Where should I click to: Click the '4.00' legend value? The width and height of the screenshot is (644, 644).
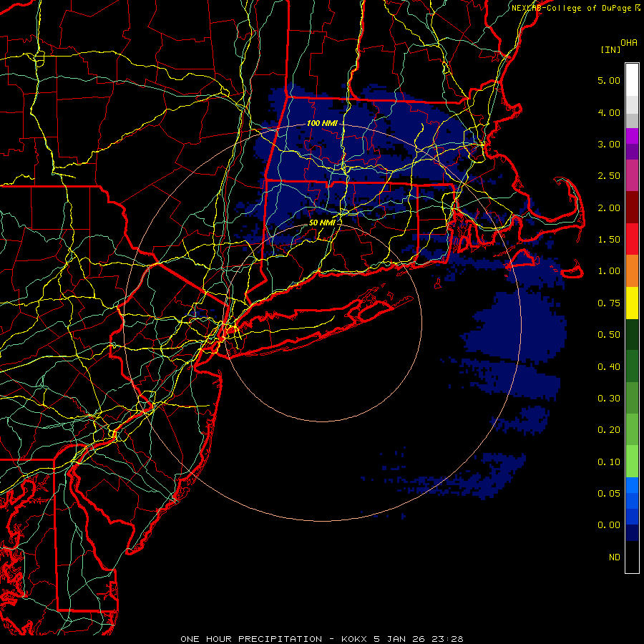(609, 112)
